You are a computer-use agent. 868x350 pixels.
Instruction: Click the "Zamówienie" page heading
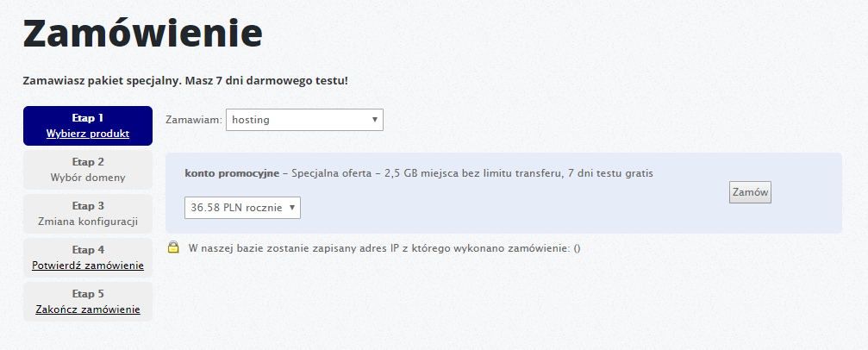(x=143, y=34)
